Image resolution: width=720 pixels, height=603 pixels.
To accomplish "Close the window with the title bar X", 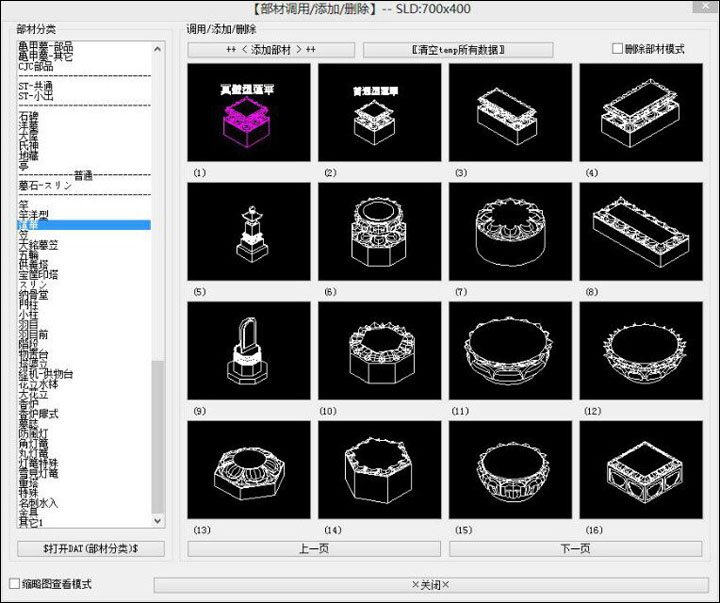I will pos(706,6).
